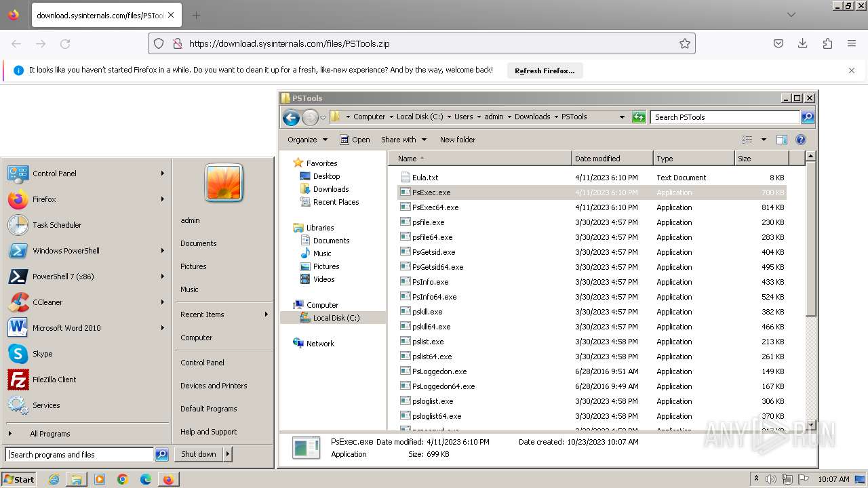Image resolution: width=868 pixels, height=488 pixels.
Task: Select the PsExec64.exe file
Action: point(592,207)
